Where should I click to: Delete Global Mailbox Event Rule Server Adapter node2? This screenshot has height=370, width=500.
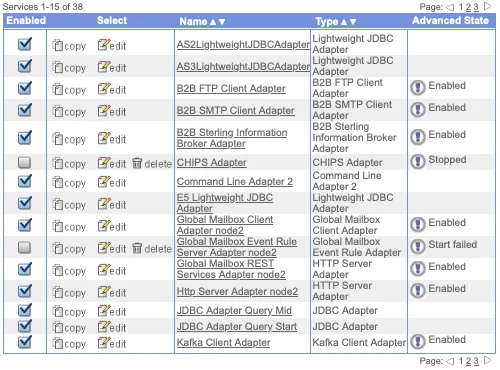pyautogui.click(x=152, y=248)
